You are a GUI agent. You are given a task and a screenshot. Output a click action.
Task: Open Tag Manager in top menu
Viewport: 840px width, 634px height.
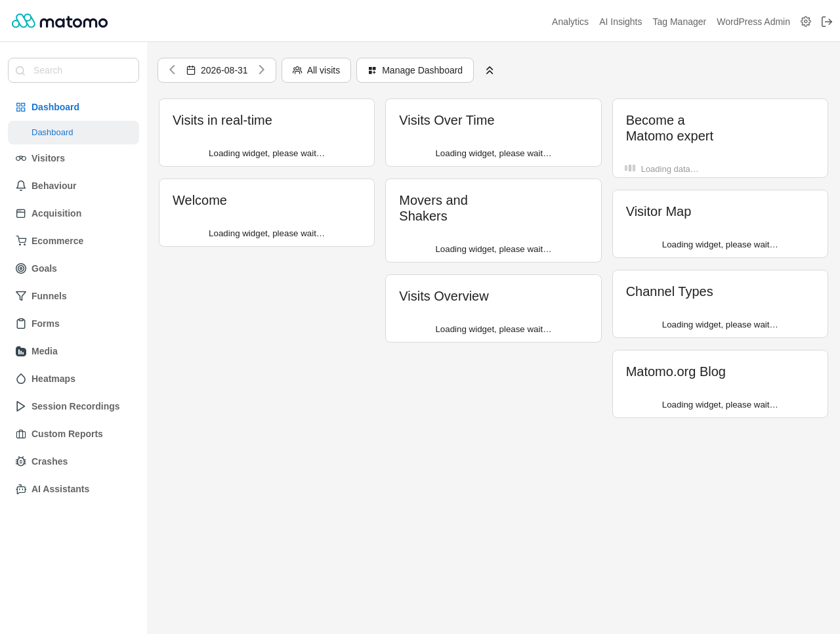pos(679,22)
